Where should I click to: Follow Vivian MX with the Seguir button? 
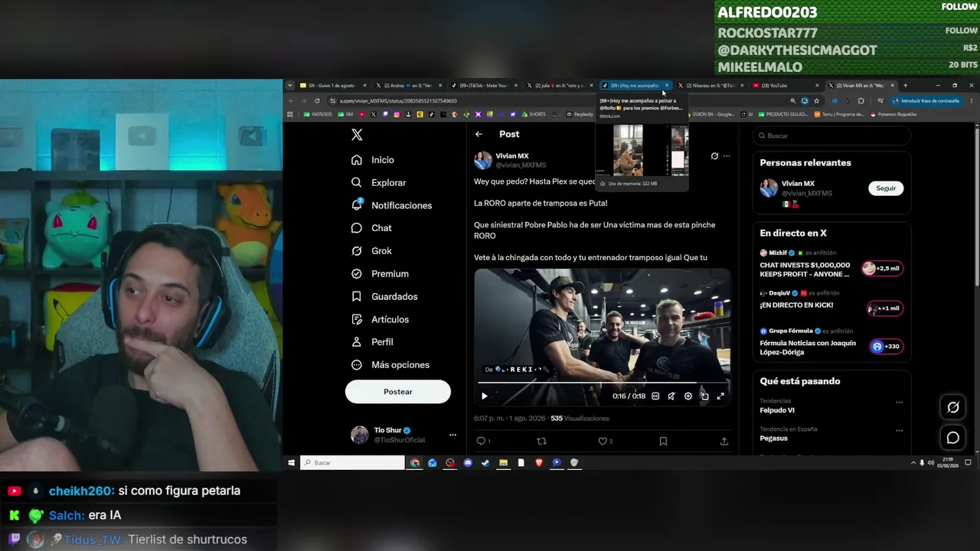pyautogui.click(x=886, y=188)
